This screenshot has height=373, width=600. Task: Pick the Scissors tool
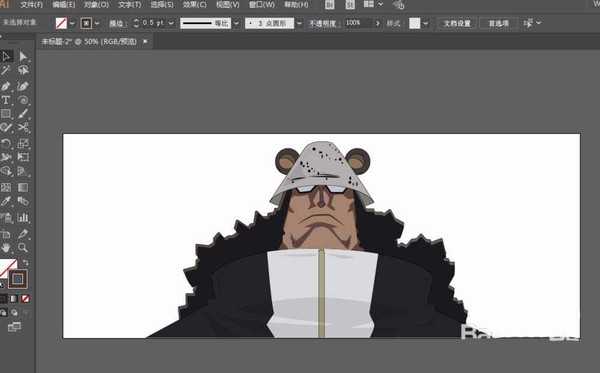click(23, 127)
